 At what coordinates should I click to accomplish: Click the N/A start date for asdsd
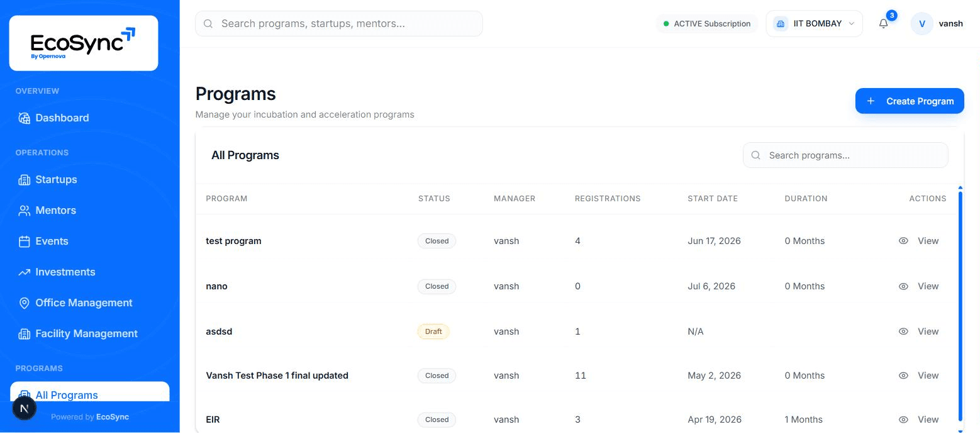coord(695,331)
